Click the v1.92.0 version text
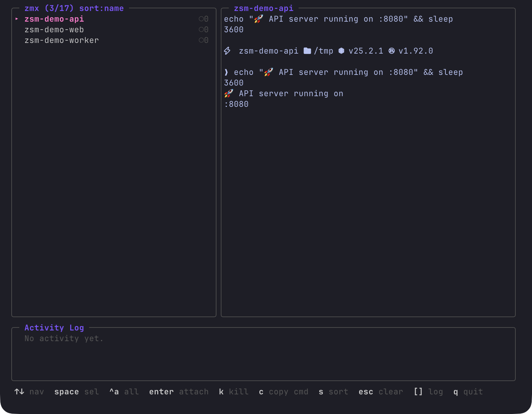 pos(416,51)
